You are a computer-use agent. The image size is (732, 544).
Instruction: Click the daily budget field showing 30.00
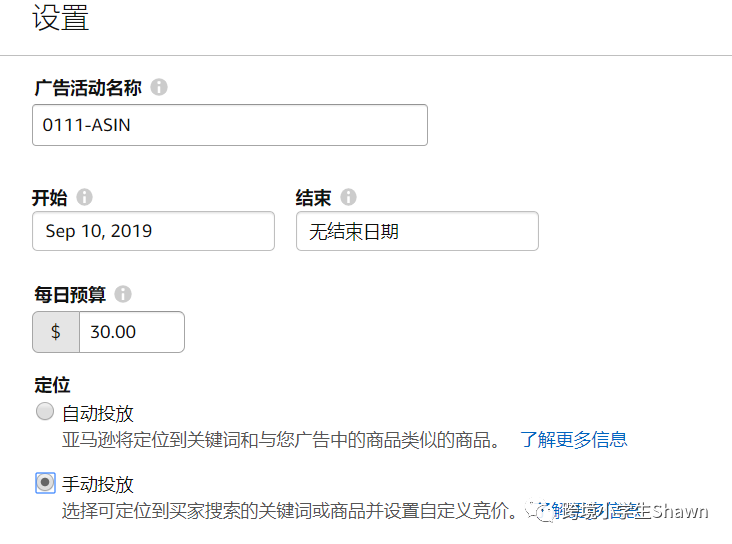coord(131,332)
